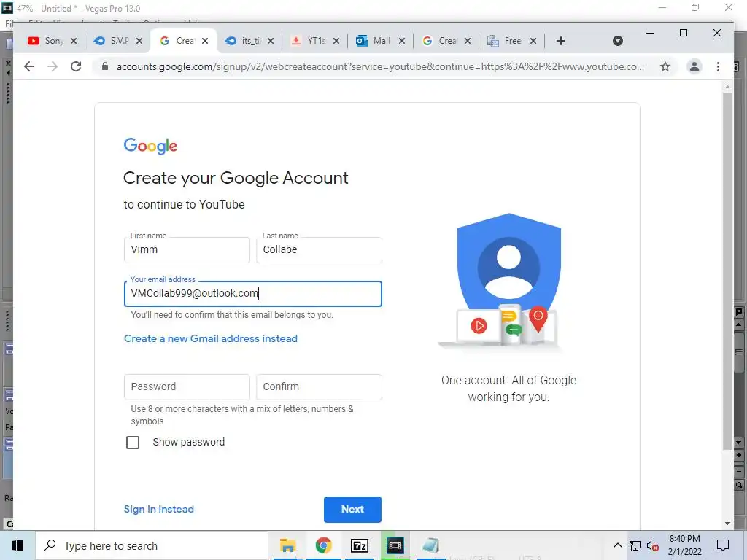This screenshot has height=560, width=747.
Task: Open a new browser tab
Action: coord(561,41)
